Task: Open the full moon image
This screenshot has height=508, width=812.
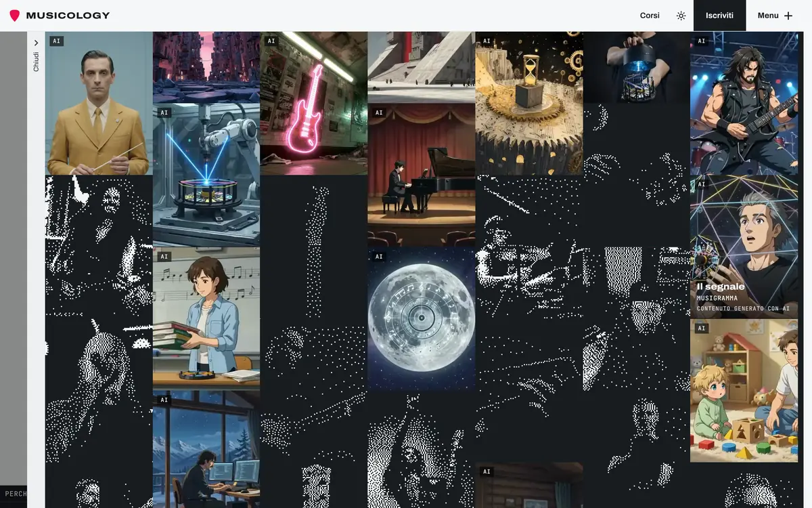Action: tap(422, 318)
